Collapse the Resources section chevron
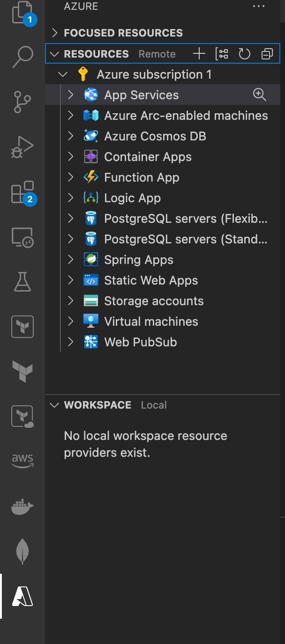Viewport: 285px width, 644px height. [x=54, y=54]
